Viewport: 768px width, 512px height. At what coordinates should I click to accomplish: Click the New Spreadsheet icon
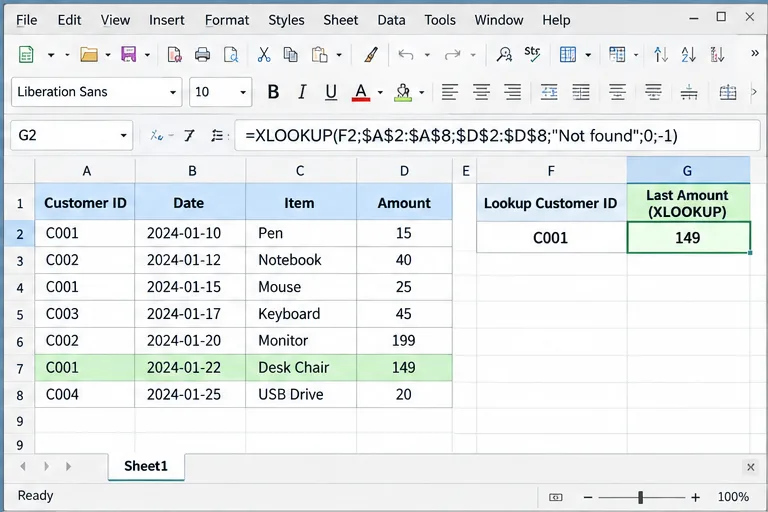[x=26, y=54]
